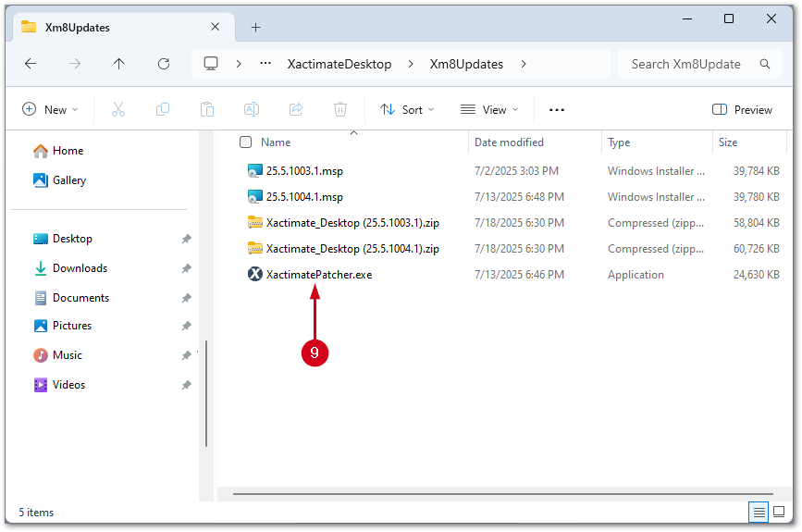The image size is (802, 532).
Task: Open Pictures quick access folder
Action: click(62, 326)
